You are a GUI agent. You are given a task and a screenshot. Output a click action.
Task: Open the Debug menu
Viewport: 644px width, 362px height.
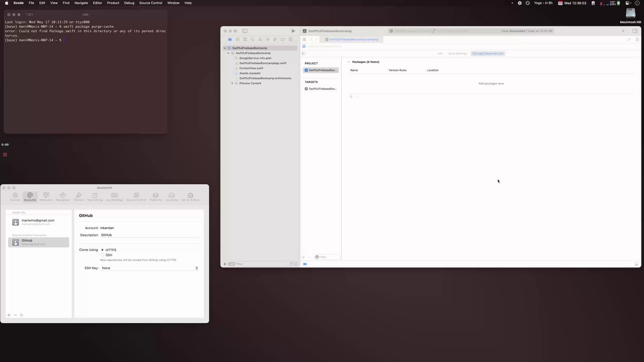[129, 3]
